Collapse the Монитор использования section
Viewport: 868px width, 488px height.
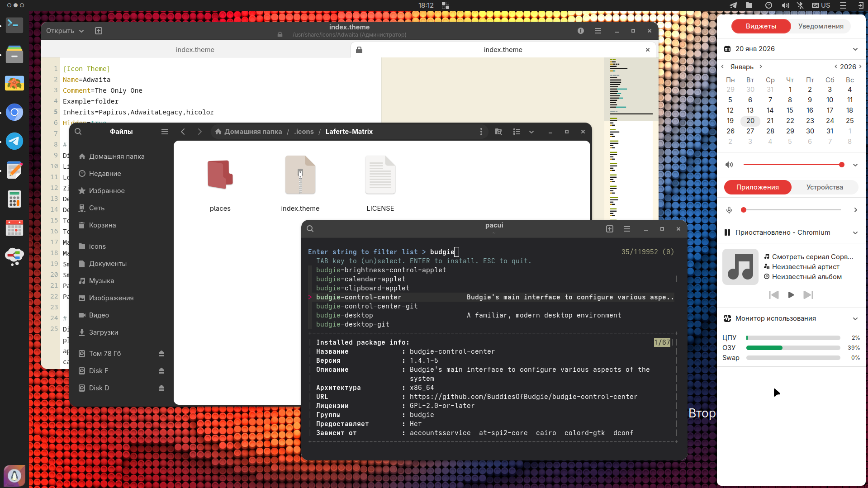pos(855,318)
